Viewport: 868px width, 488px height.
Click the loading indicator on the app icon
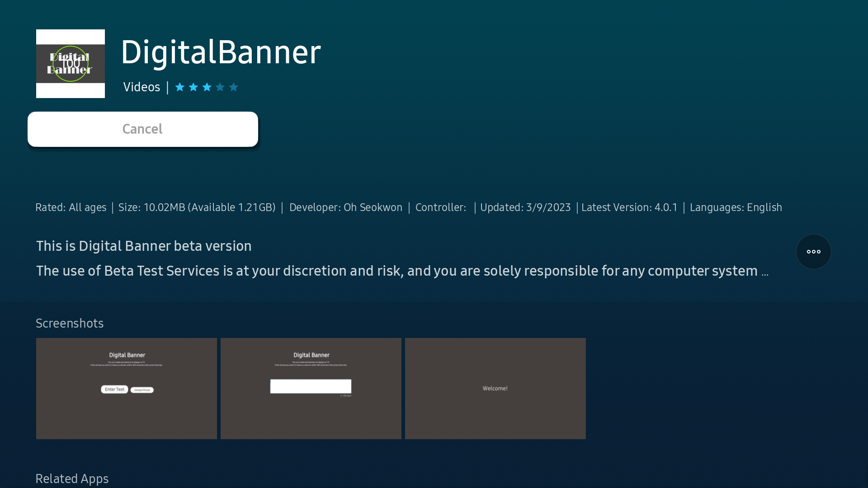click(x=70, y=63)
